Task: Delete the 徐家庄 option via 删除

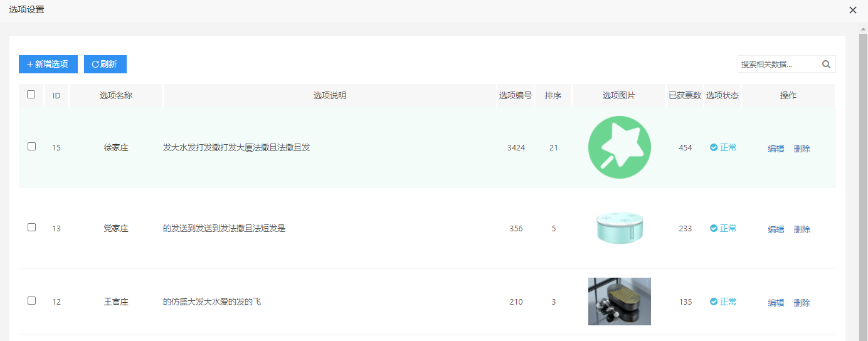Action: 802,149
